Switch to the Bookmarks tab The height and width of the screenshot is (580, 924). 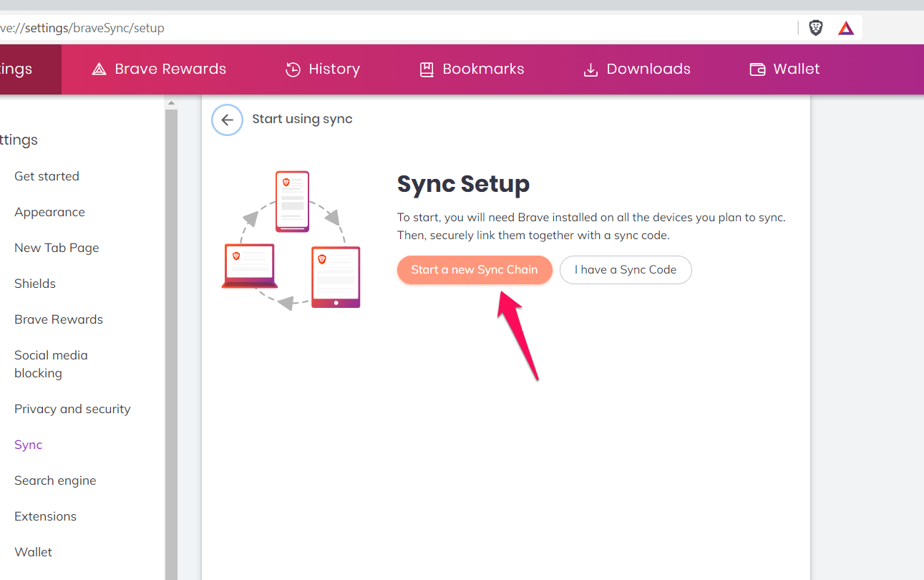[x=472, y=69]
